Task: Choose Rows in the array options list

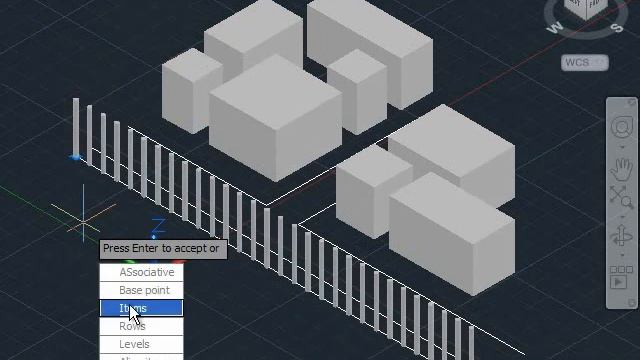Action: (x=141, y=326)
